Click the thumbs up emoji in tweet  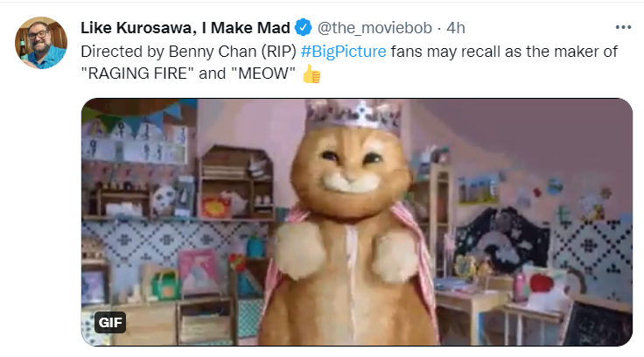click(x=311, y=74)
